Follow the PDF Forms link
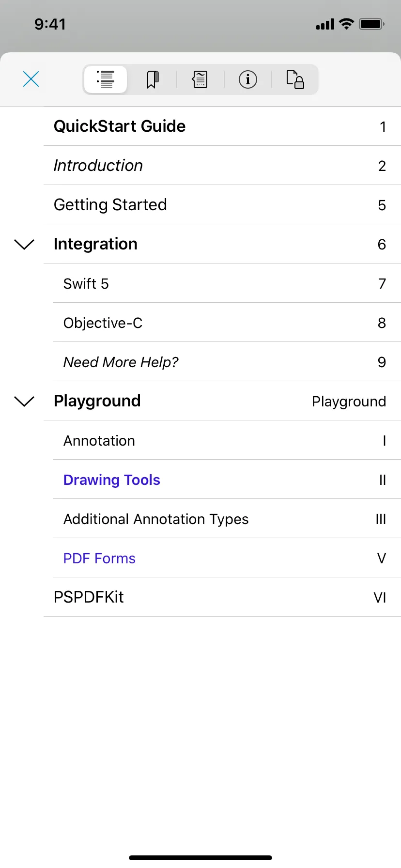 tap(99, 558)
